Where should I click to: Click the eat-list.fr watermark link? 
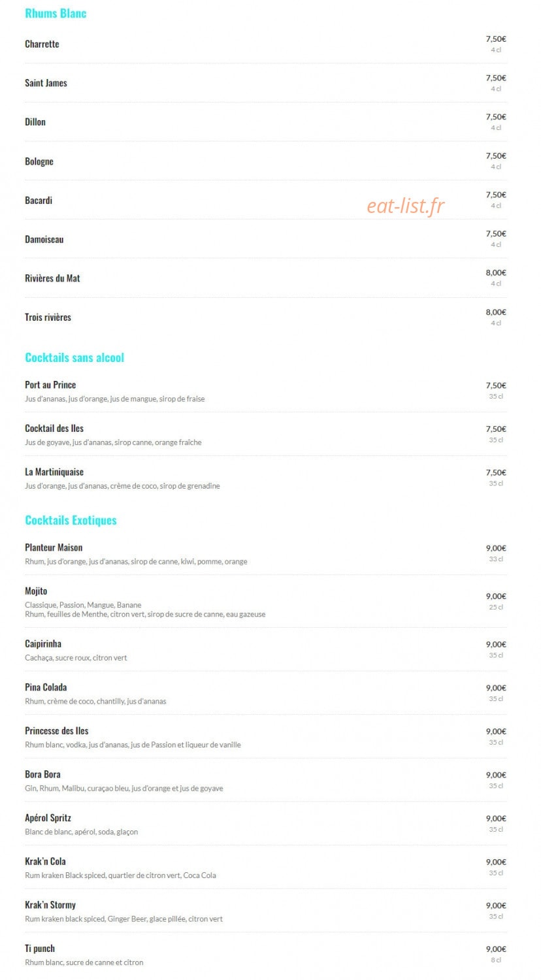[405, 206]
